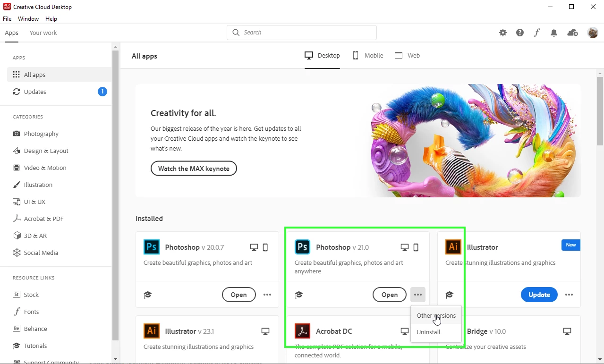This screenshot has height=364, width=604.
Task: Click the cloud sync status icon
Action: click(x=572, y=33)
